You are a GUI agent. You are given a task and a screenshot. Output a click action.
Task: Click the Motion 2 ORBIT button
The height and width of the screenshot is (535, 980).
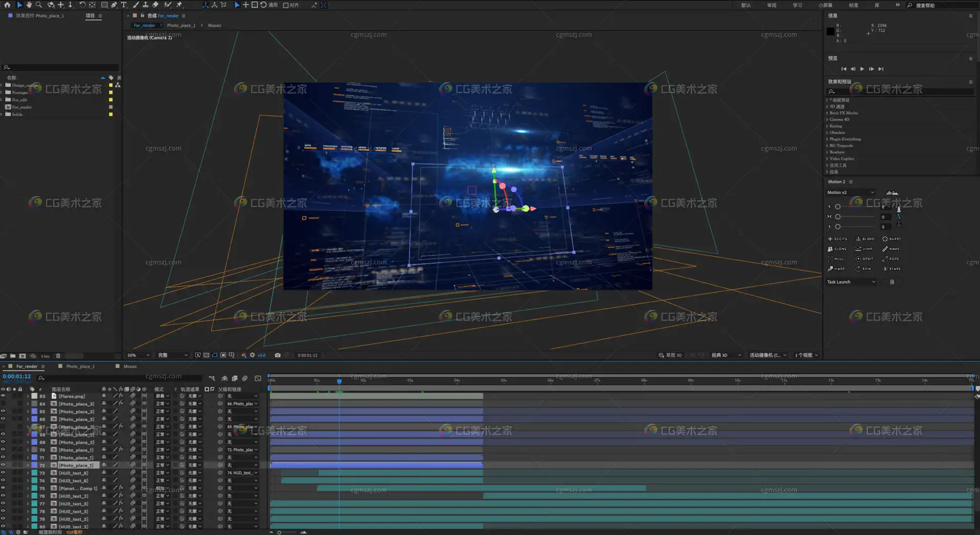click(865, 259)
